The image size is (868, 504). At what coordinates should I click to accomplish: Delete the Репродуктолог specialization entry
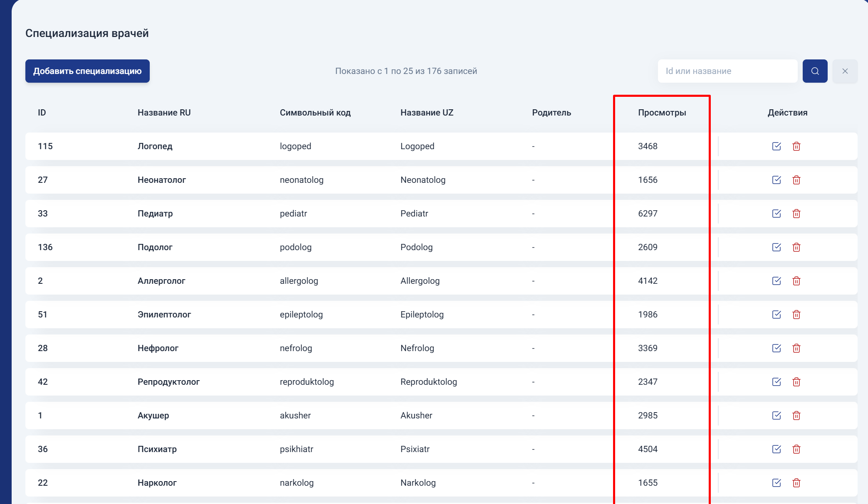tap(796, 382)
